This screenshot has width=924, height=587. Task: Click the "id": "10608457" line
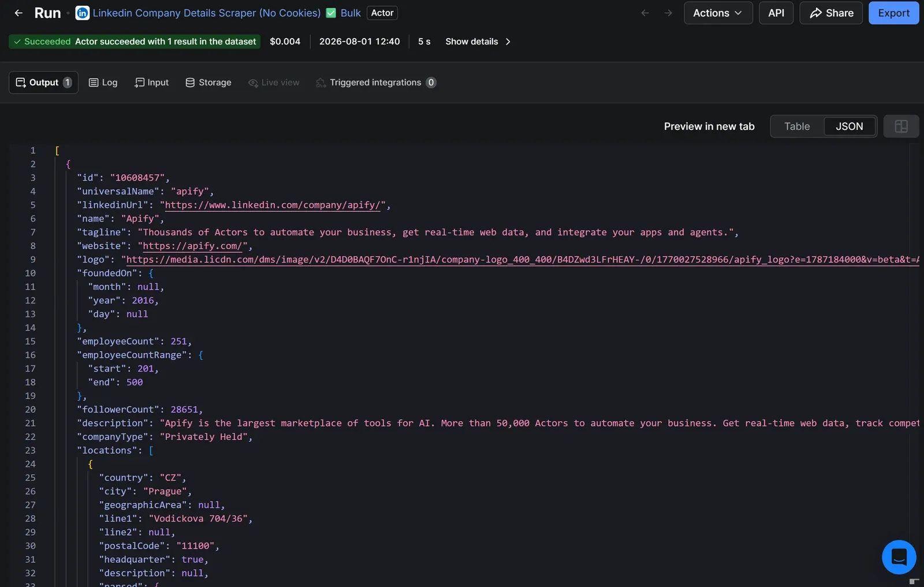pos(124,178)
